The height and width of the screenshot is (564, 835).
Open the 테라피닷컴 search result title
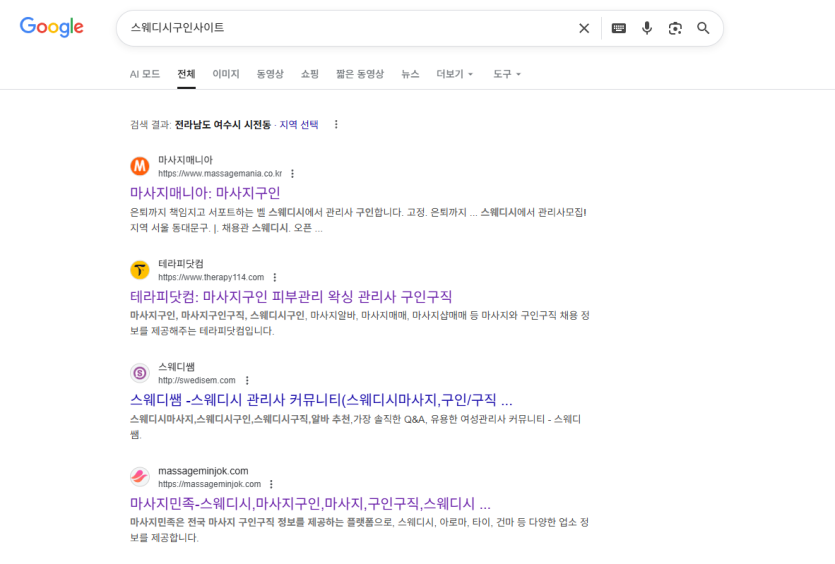291,296
